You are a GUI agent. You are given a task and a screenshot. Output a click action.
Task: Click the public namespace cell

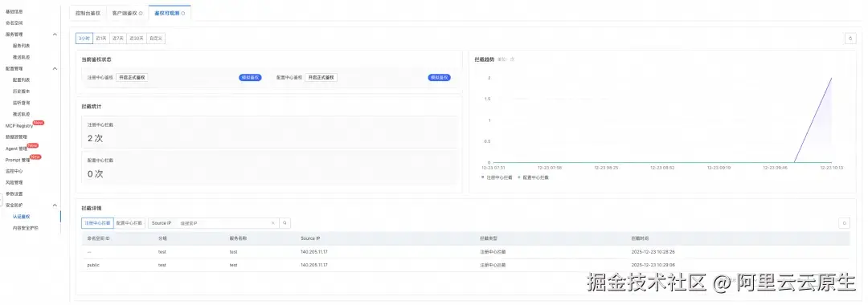pyautogui.click(x=93, y=265)
